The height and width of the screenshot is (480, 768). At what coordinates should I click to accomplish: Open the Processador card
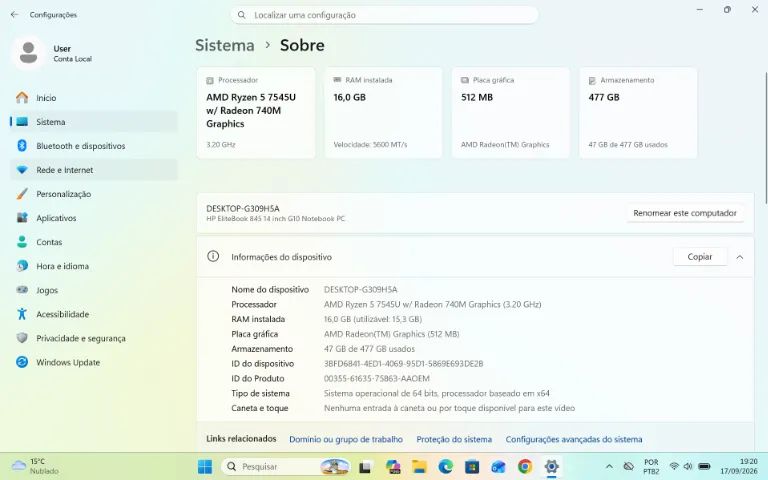256,113
